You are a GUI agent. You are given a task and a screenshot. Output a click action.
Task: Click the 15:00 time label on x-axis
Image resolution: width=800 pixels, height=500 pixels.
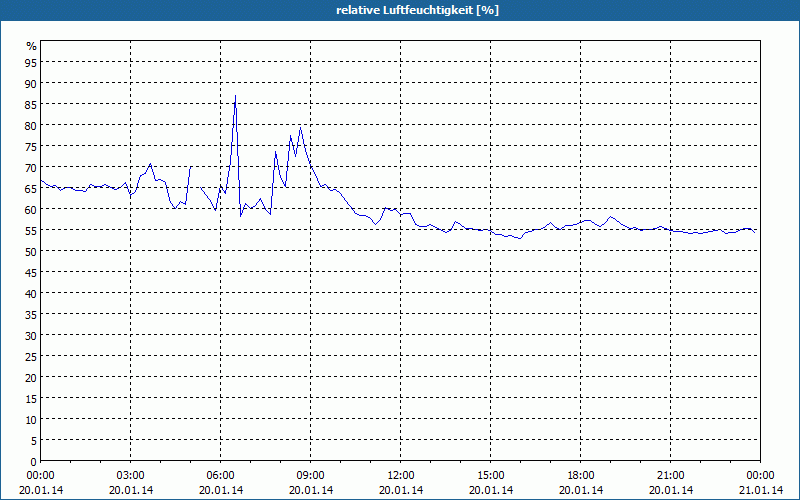(x=491, y=476)
